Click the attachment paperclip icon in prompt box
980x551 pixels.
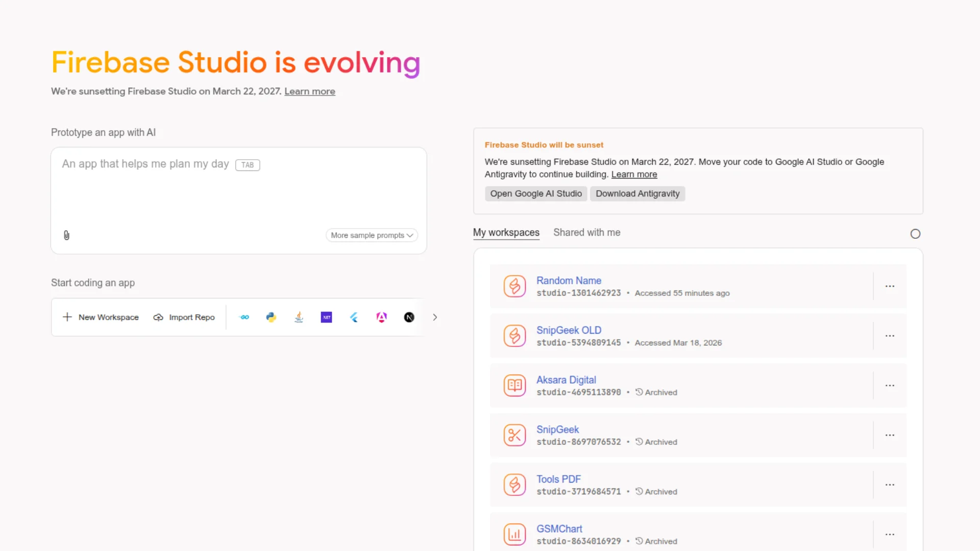[x=66, y=235]
